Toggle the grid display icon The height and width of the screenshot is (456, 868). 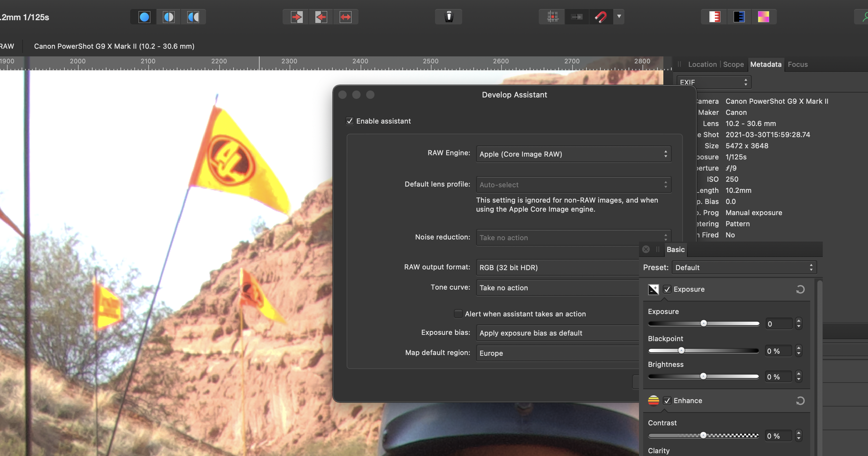(x=552, y=17)
